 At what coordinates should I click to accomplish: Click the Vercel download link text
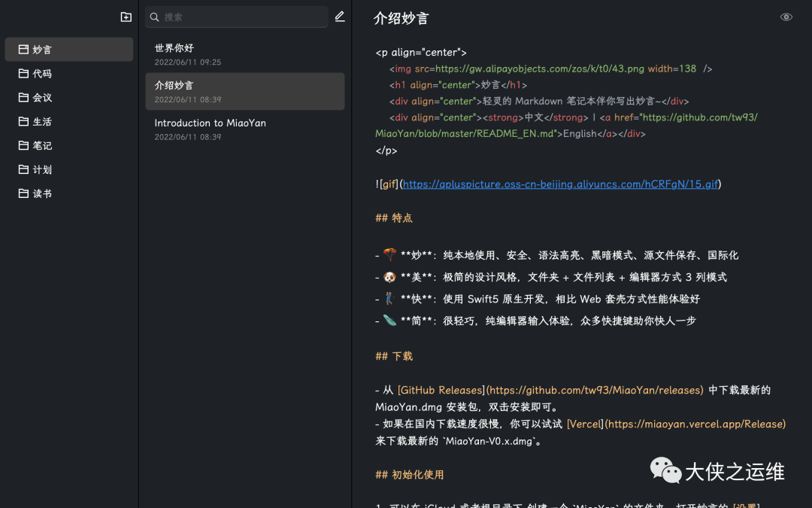point(585,424)
